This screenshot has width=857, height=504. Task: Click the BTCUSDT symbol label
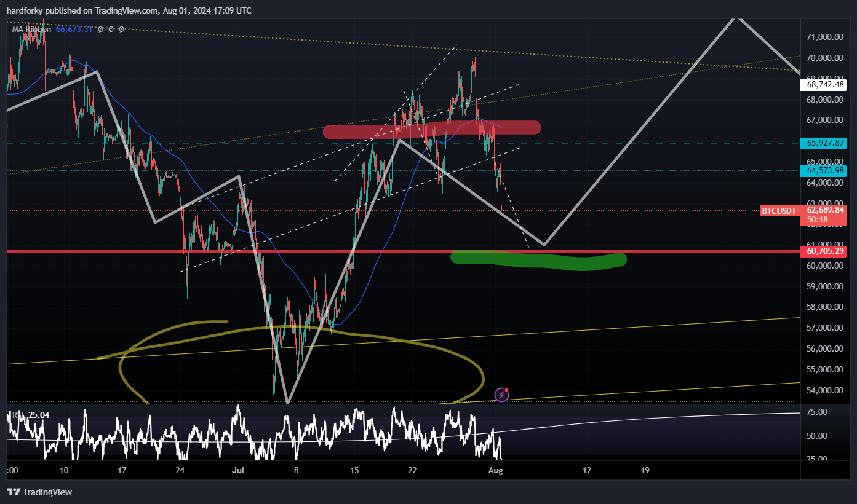pos(779,211)
